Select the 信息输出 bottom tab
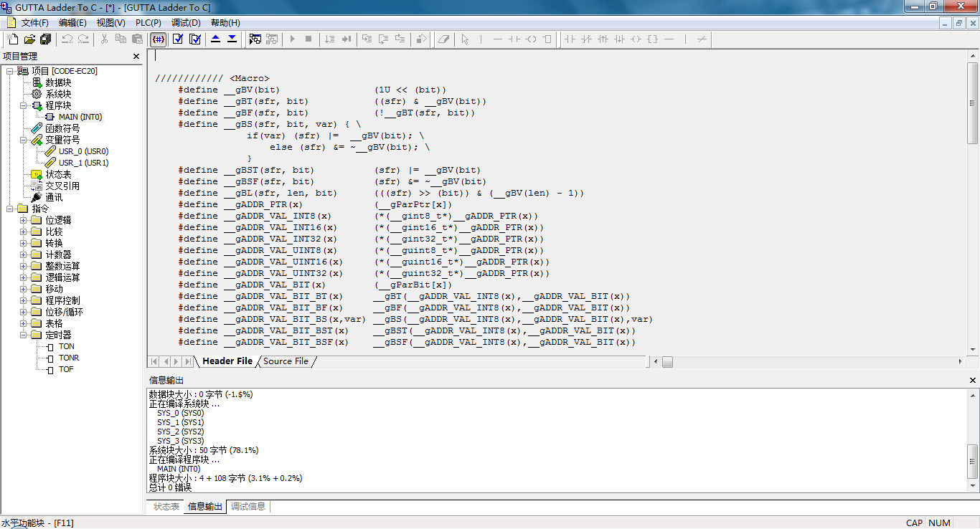Image resolution: width=980 pixels, height=529 pixels. 205,507
